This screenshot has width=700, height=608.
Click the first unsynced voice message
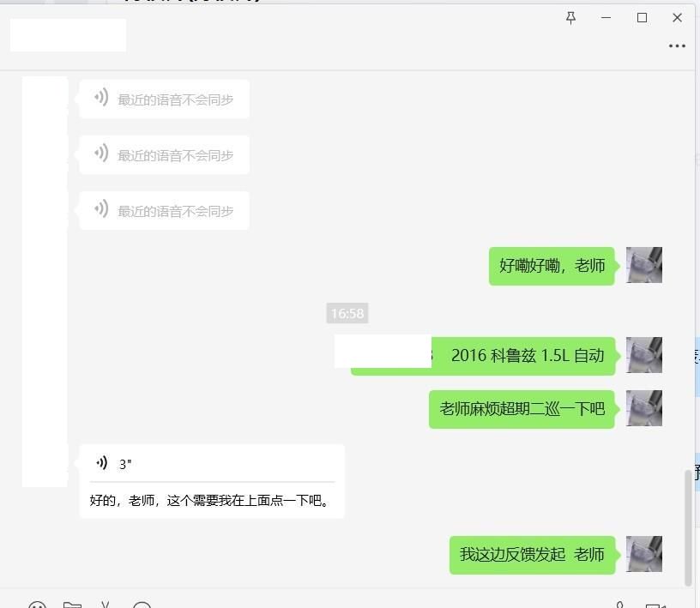click(164, 99)
